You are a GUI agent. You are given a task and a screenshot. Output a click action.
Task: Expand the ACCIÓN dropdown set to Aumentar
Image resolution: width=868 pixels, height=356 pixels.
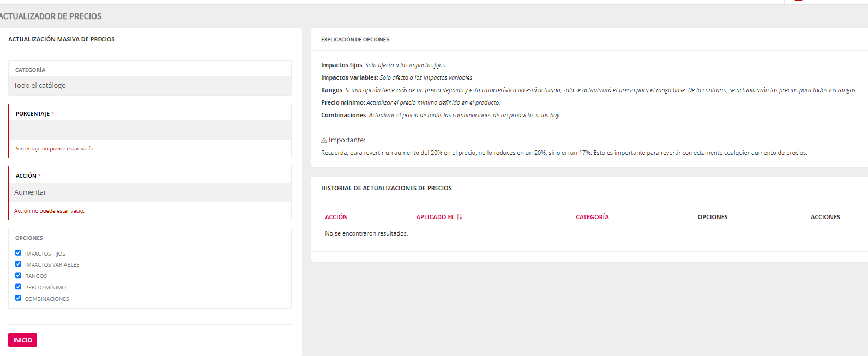click(150, 192)
